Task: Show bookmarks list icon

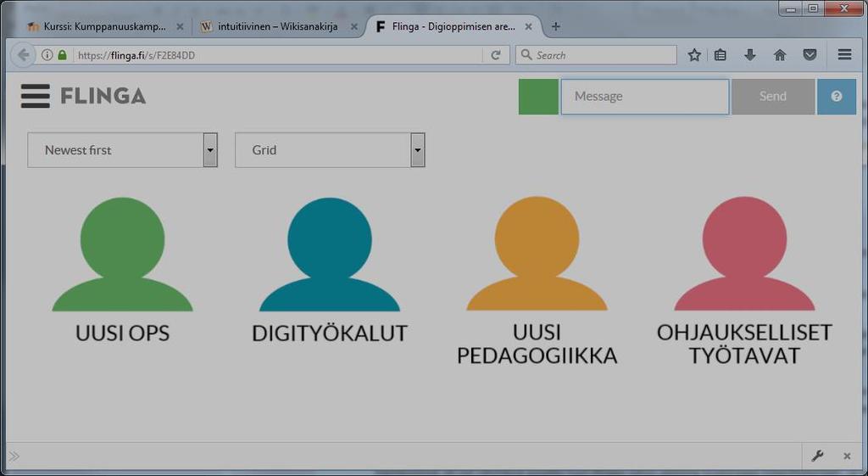Action: (x=721, y=55)
